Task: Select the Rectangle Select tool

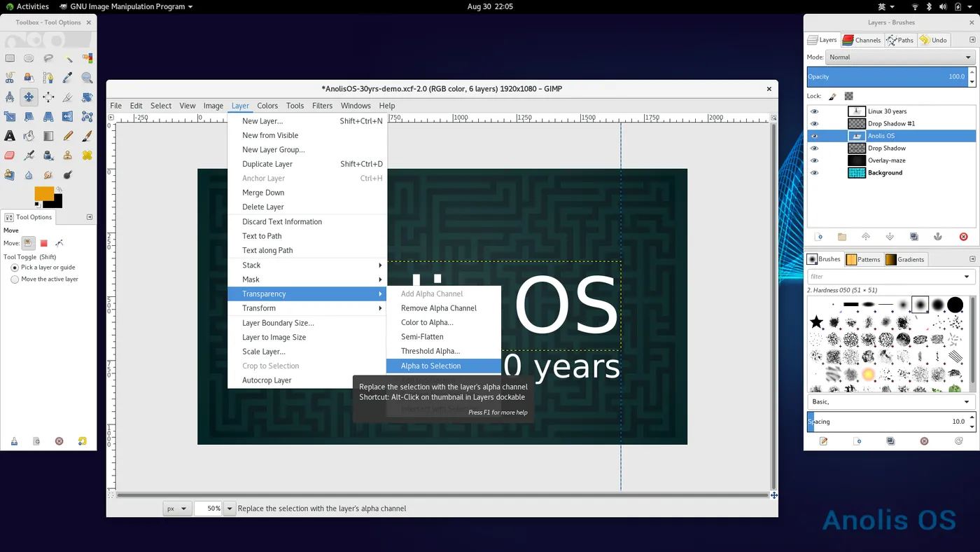Action: 10,58
